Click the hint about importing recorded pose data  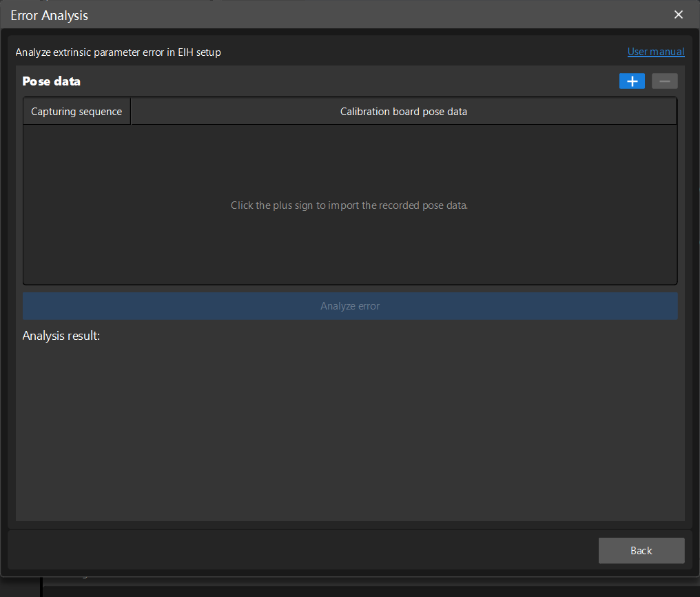coord(349,205)
